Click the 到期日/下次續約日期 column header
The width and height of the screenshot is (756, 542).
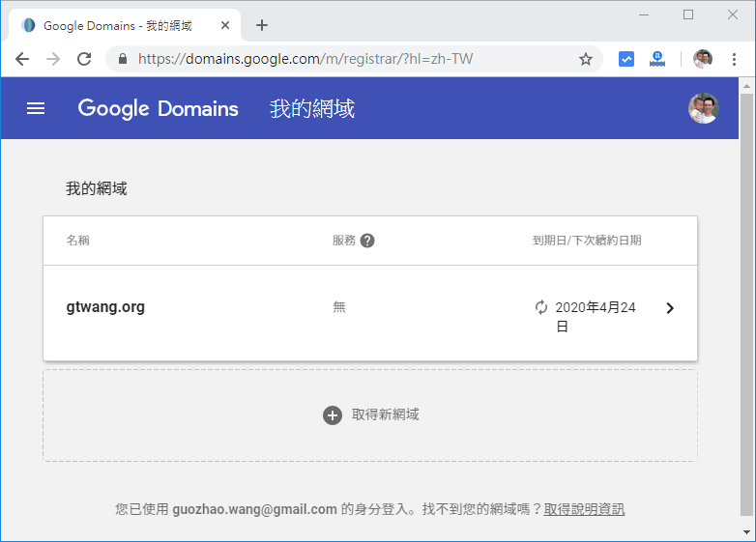pyautogui.click(x=587, y=241)
